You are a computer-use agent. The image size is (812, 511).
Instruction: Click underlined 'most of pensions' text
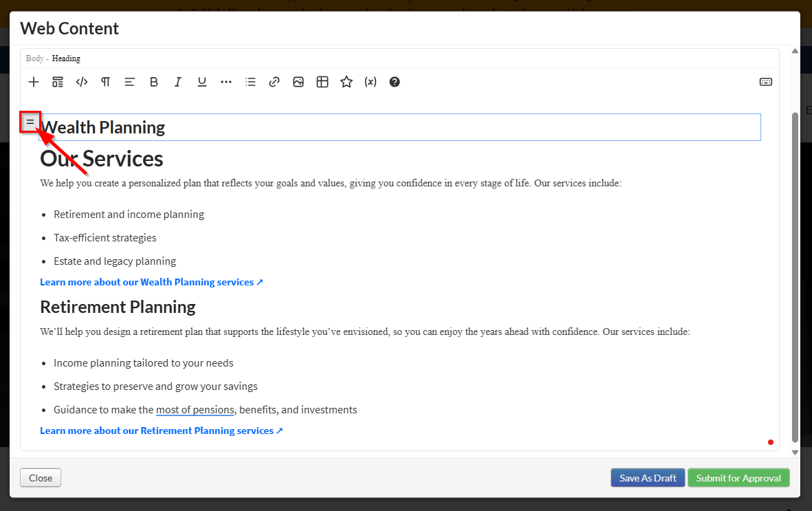[195, 410]
